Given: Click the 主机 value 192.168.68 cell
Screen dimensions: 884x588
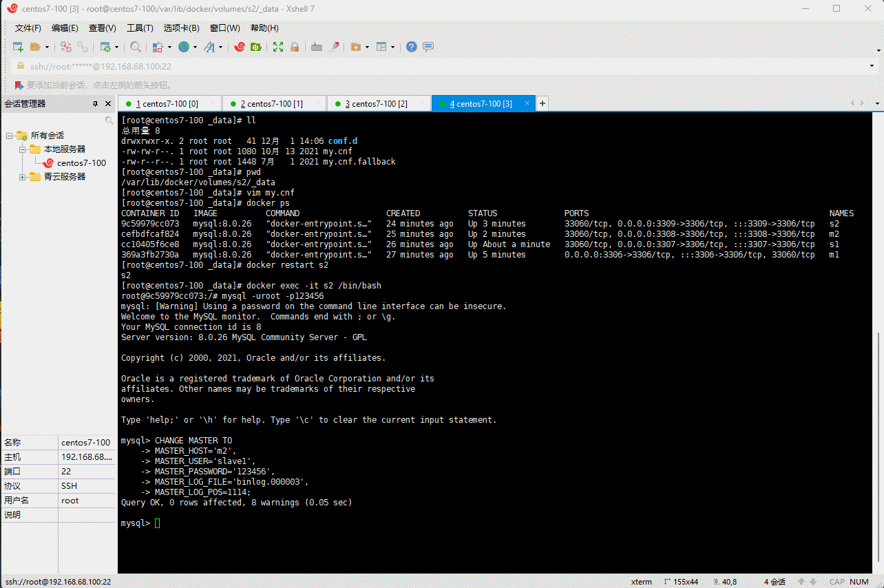Looking at the screenshot, I should click(87, 457).
